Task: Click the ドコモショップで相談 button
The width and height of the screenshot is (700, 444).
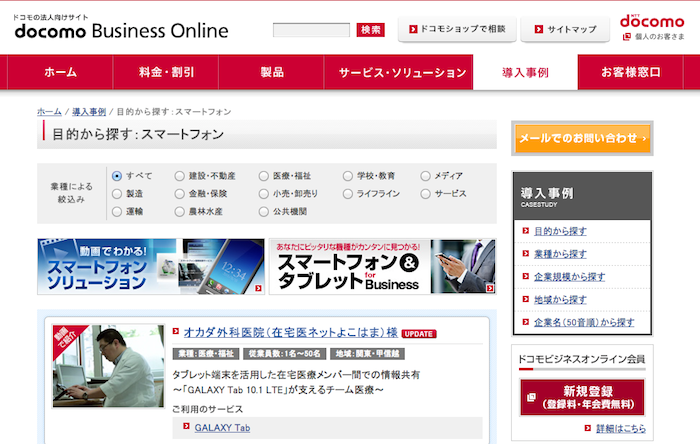Action: [x=457, y=29]
